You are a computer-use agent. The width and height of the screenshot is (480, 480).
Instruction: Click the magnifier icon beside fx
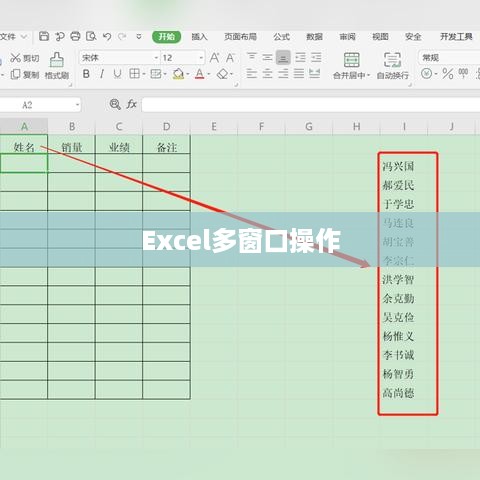click(x=115, y=105)
